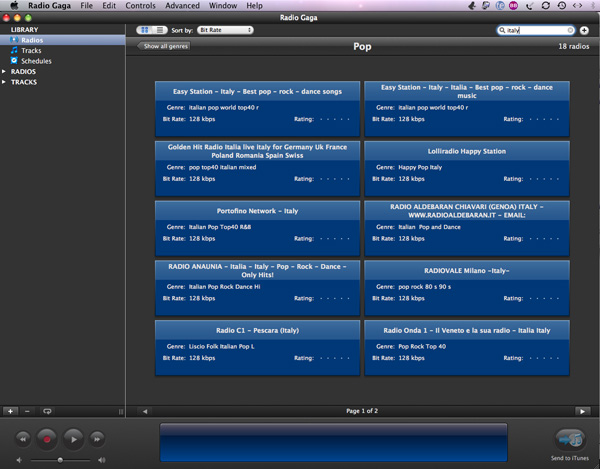Open the Help menu
Viewport: 600px width, 469px height.
[254, 5]
